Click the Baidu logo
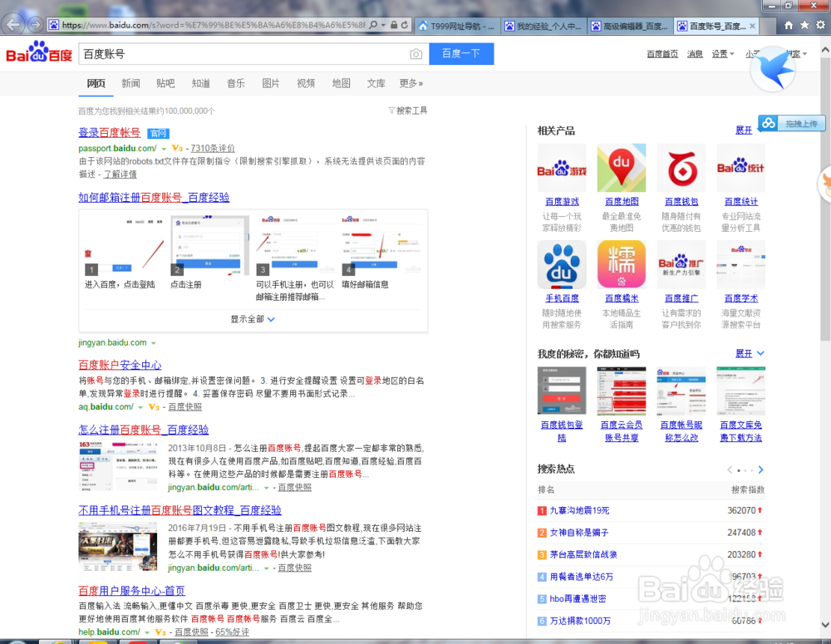 (39, 52)
